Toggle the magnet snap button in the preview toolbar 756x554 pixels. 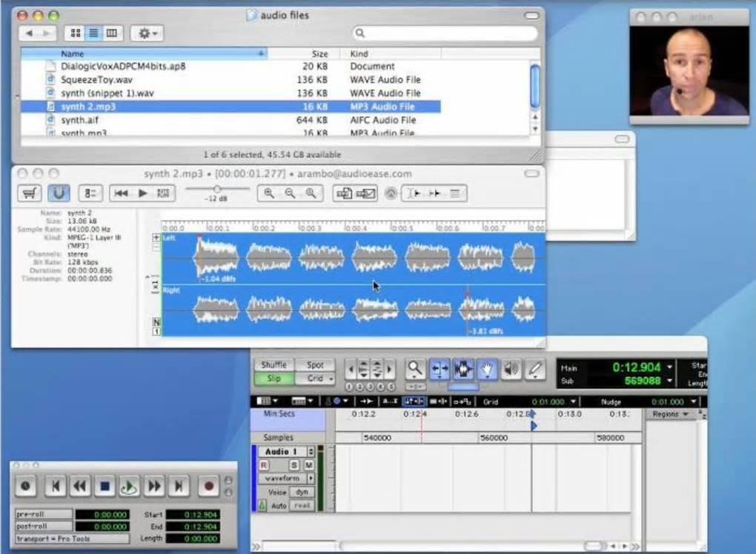(x=59, y=193)
